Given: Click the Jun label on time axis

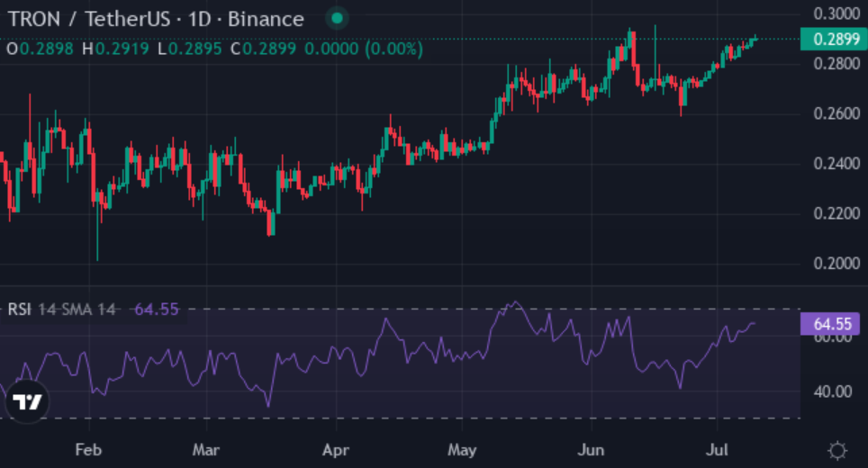Looking at the screenshot, I should 591,450.
